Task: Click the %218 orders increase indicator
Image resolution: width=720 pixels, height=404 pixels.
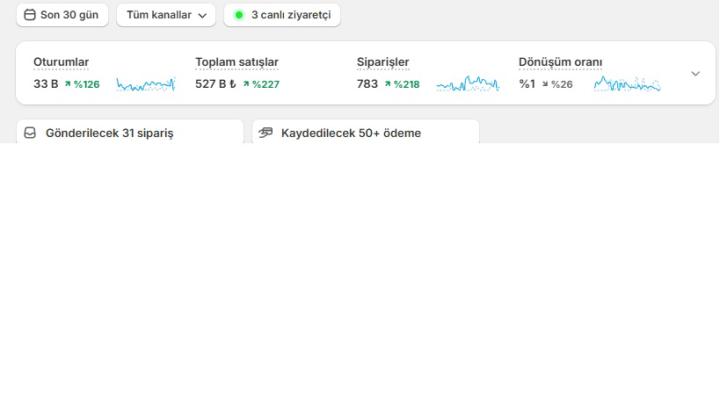Action: [x=402, y=84]
